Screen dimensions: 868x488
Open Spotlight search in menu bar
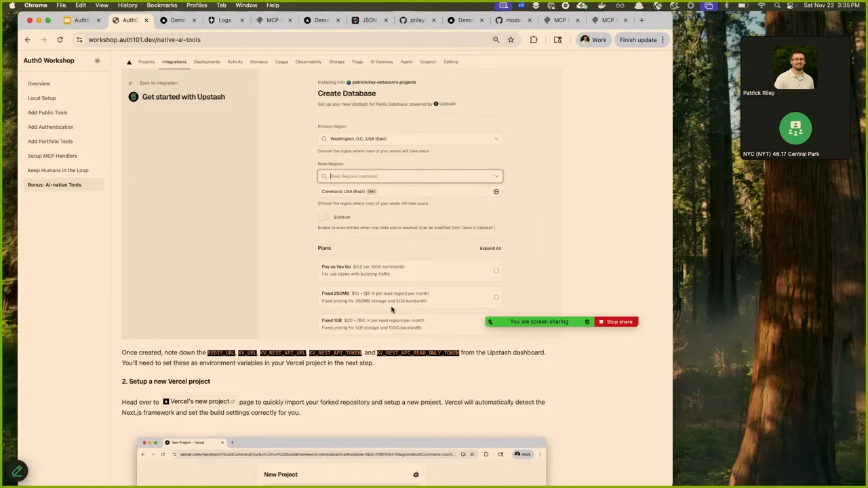click(x=777, y=5)
